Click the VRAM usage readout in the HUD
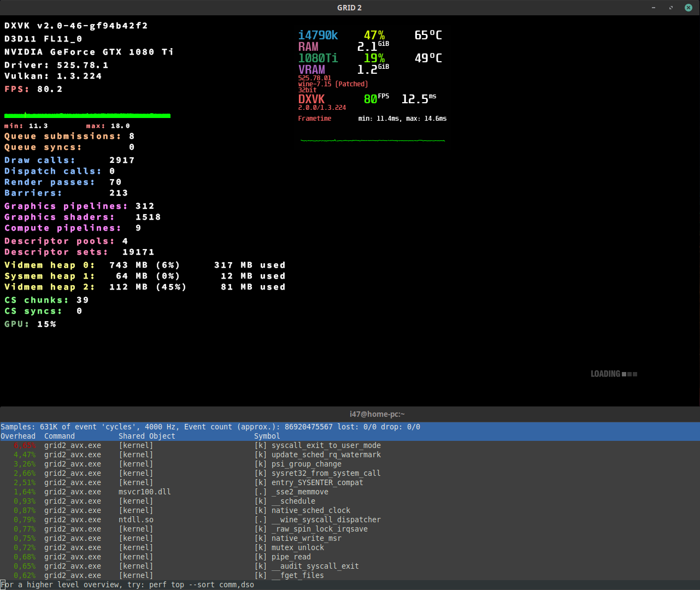 click(366, 69)
